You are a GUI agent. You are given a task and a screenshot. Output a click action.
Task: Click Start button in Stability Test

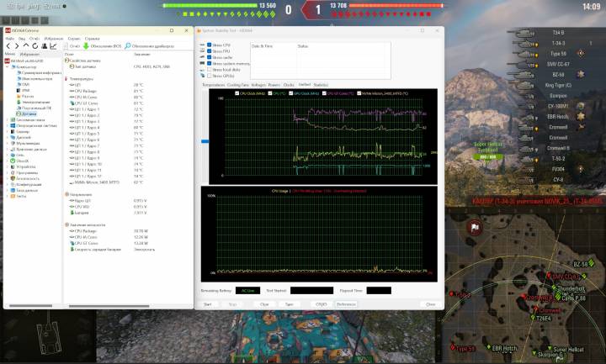pyautogui.click(x=208, y=304)
